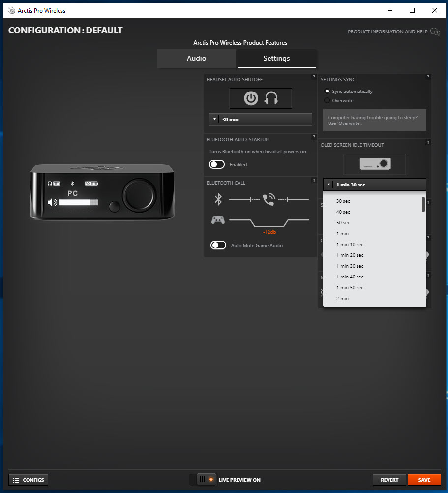Switch to the Audio tab

pos(197,58)
